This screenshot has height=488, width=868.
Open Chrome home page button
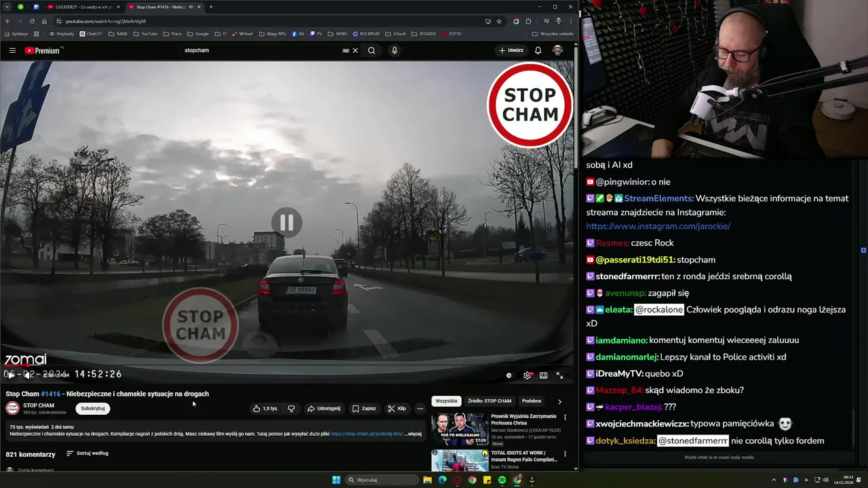(x=44, y=21)
